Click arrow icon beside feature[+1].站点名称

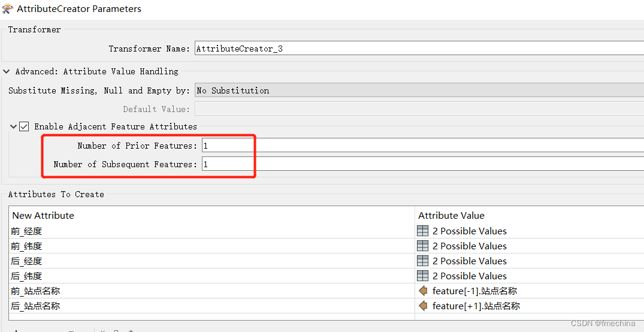(423, 306)
